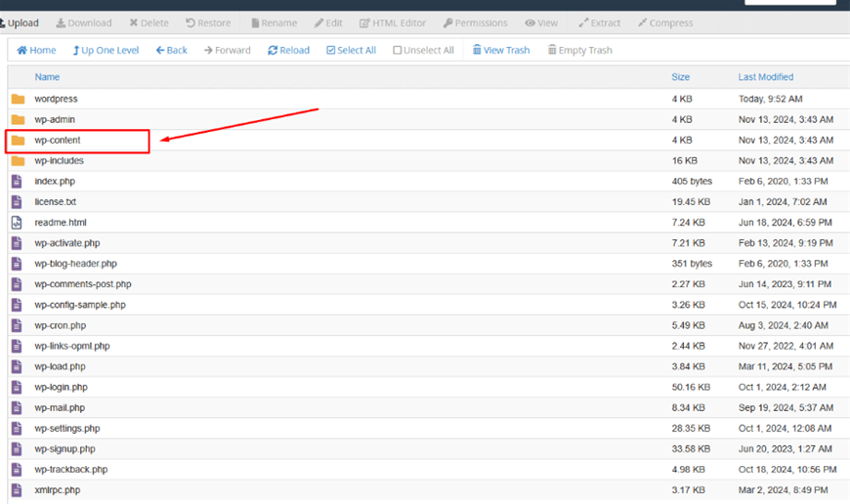Select the wp-admin folder name
The image size is (850, 504).
(55, 119)
